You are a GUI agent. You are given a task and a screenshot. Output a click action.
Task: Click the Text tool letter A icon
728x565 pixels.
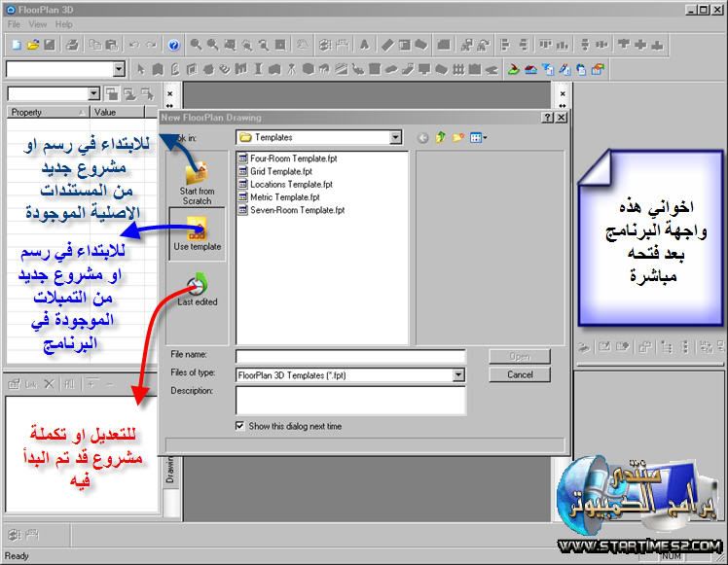[x=364, y=45]
